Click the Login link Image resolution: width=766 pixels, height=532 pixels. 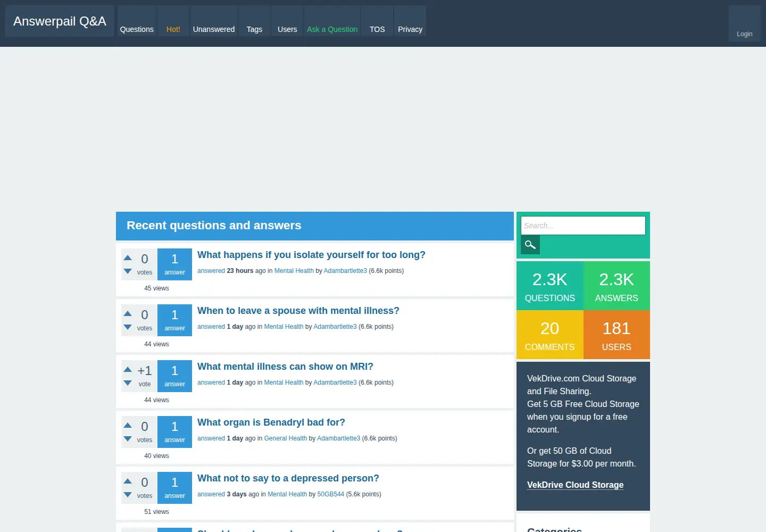click(745, 23)
